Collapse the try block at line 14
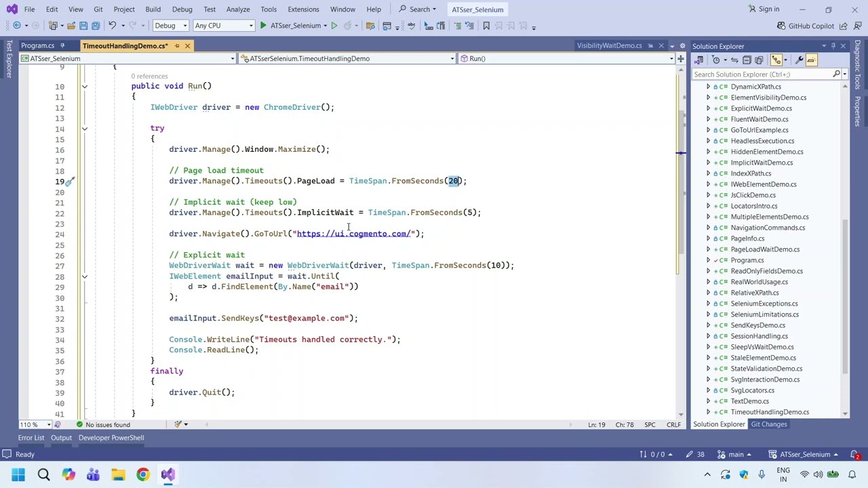 point(84,128)
